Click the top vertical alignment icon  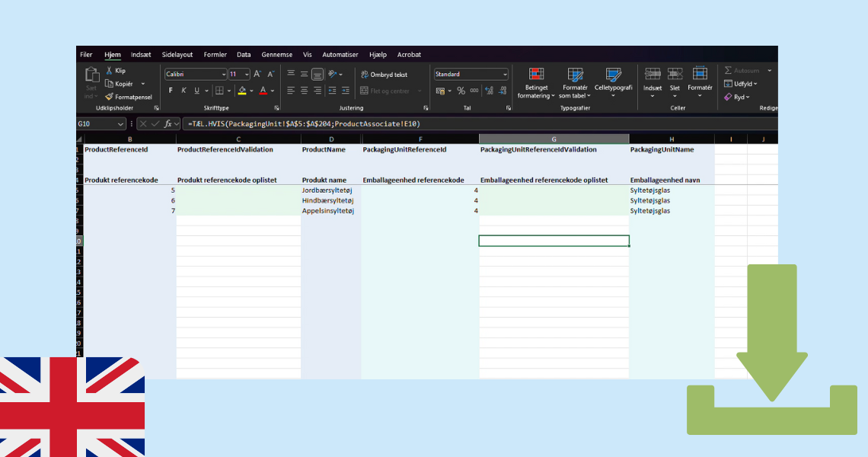point(291,74)
